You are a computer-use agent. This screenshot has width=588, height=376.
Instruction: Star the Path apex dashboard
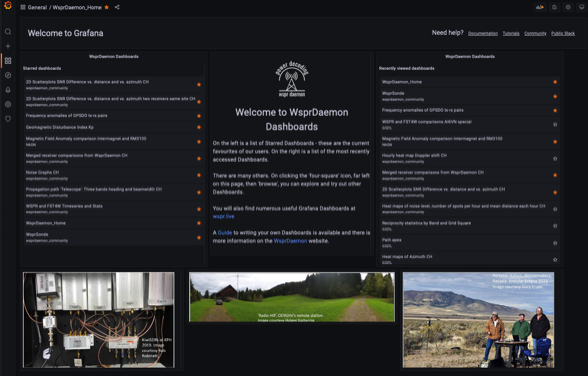[555, 243]
